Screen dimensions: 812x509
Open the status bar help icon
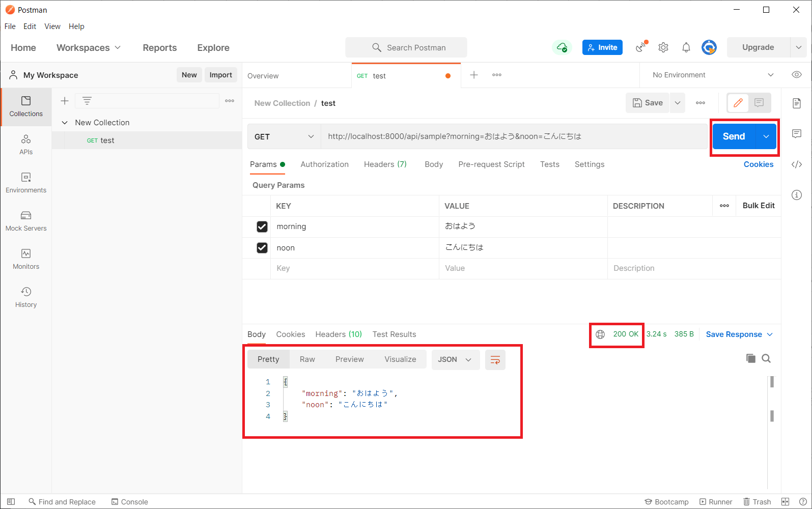[x=803, y=502]
